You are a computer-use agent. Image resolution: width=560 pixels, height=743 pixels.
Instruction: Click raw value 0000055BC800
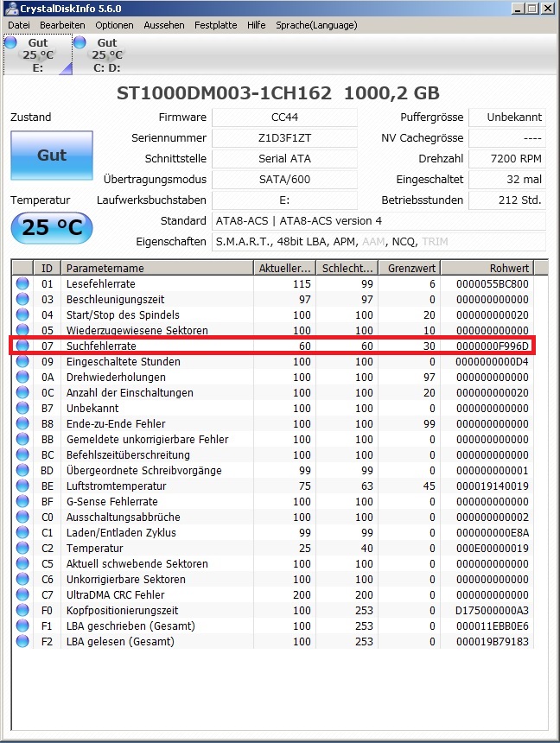(x=493, y=284)
